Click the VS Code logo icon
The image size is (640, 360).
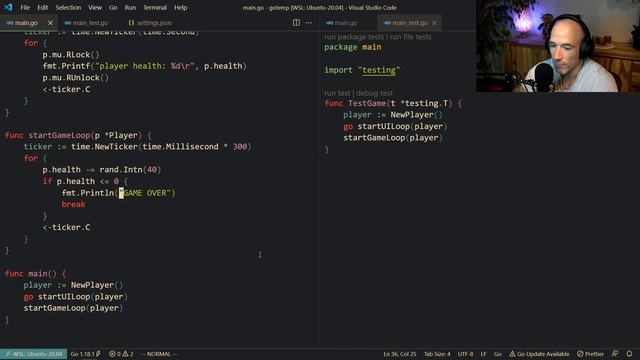(x=8, y=7)
